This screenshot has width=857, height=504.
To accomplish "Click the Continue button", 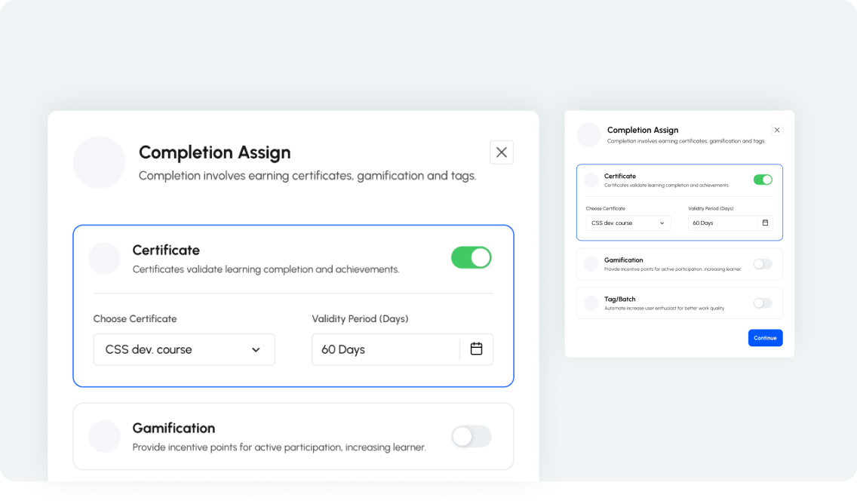I will 765,338.
